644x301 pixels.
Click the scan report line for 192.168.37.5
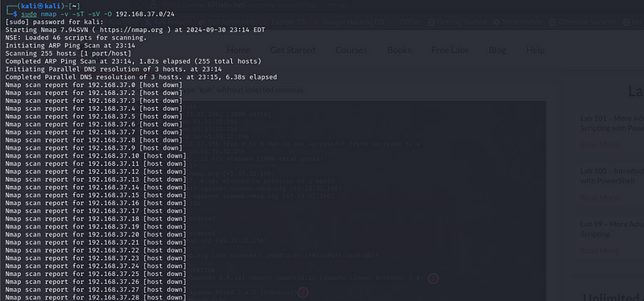point(94,116)
